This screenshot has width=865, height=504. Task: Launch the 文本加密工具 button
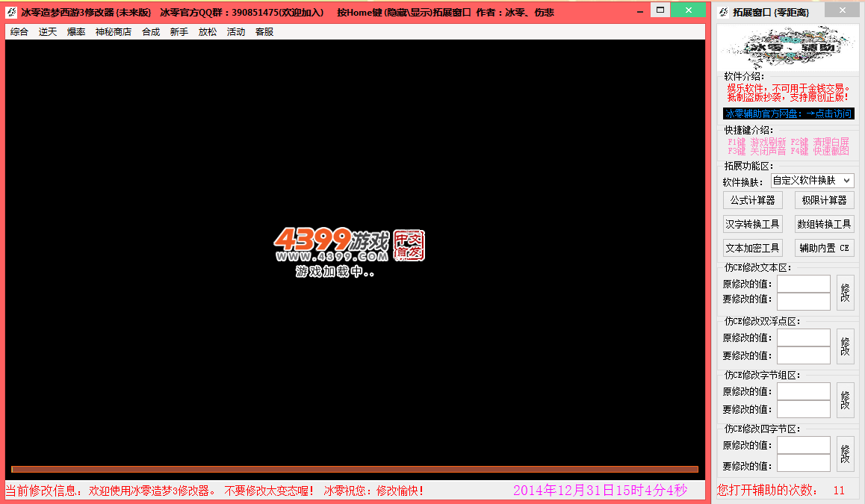(752, 248)
